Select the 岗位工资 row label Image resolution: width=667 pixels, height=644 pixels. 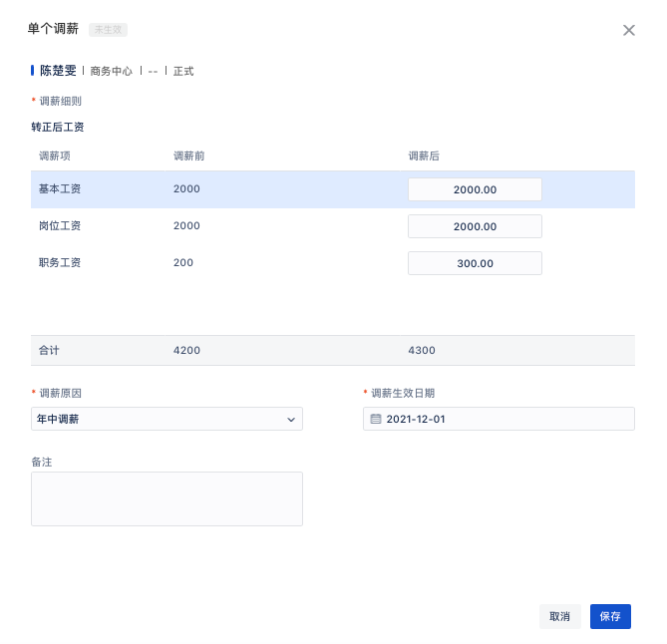60,226
